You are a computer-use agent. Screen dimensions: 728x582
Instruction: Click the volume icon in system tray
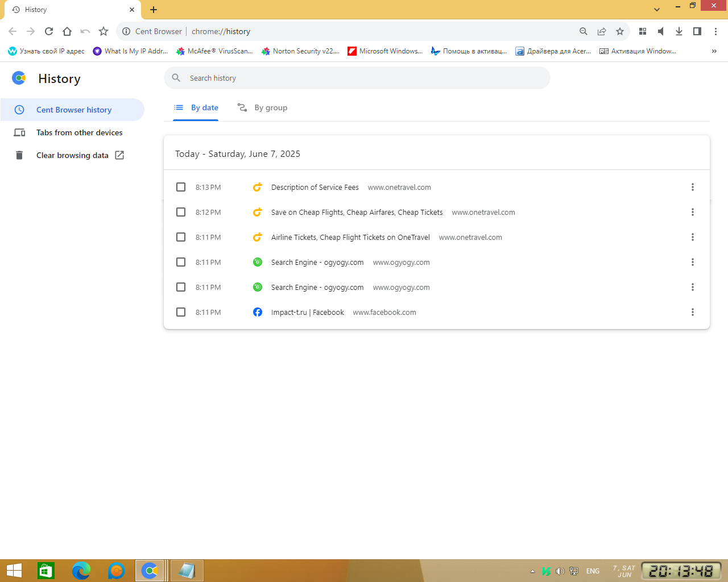click(560, 571)
